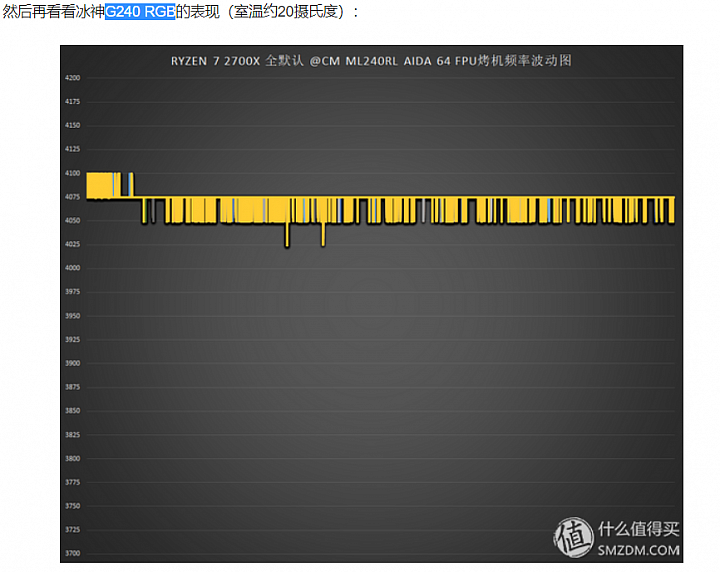The image size is (720, 572).
Task: Click the 3950 y-axis label
Action: click(x=73, y=316)
